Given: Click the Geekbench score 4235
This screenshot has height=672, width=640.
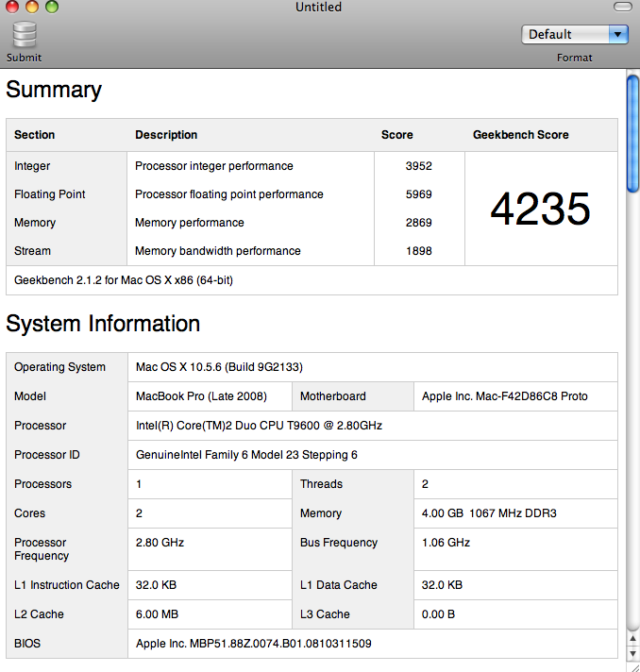Looking at the screenshot, I should 541,209.
